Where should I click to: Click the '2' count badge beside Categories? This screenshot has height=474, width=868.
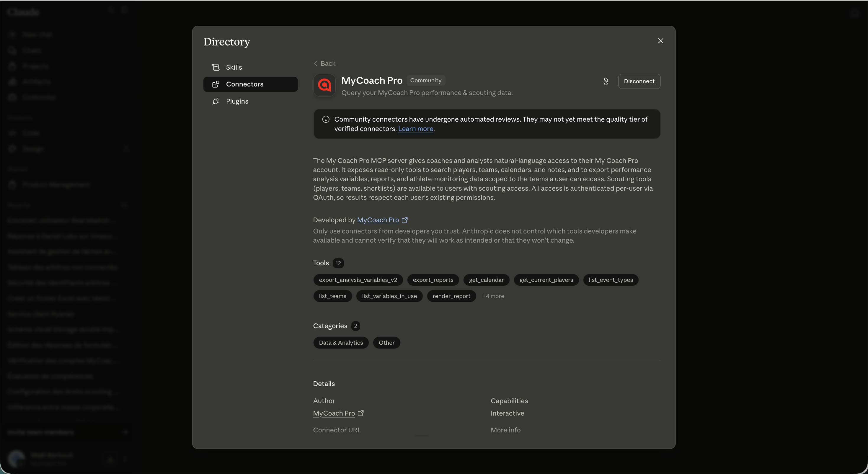(x=355, y=326)
